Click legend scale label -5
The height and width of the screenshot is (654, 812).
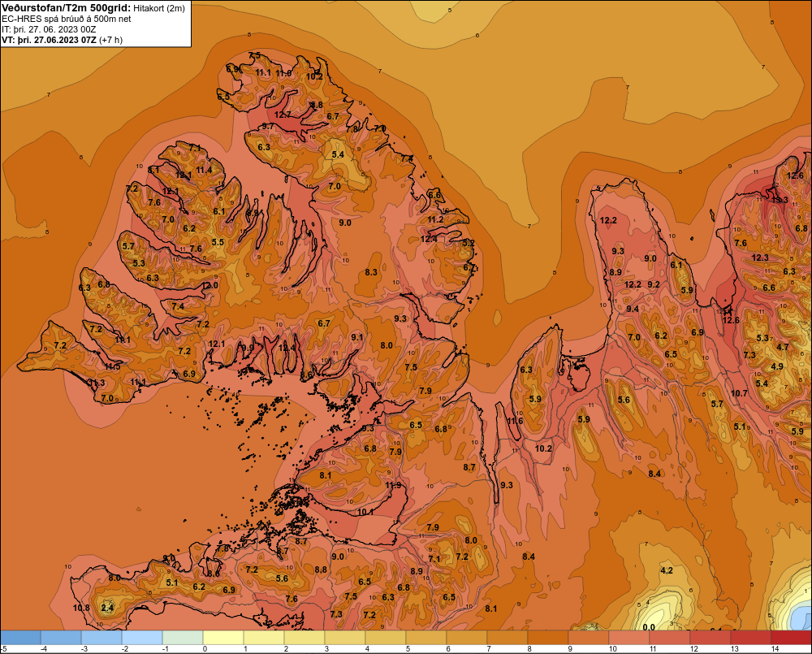click(3, 649)
